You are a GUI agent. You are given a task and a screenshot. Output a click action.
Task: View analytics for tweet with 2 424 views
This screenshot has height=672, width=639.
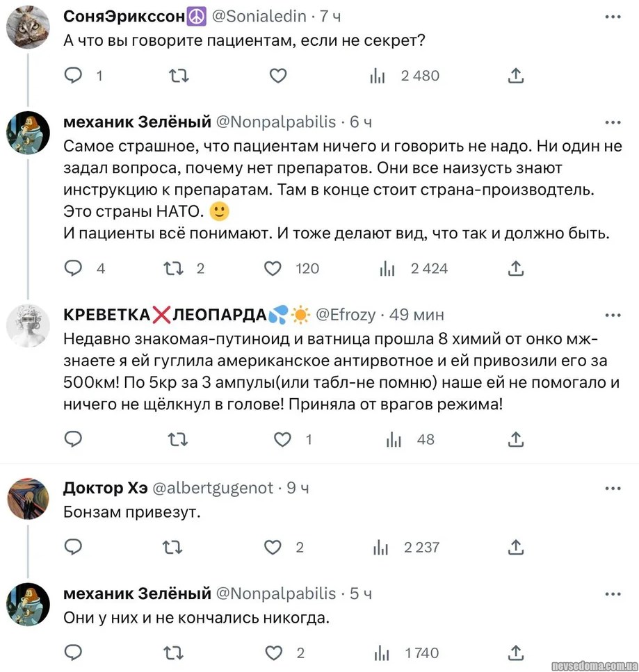click(x=388, y=268)
